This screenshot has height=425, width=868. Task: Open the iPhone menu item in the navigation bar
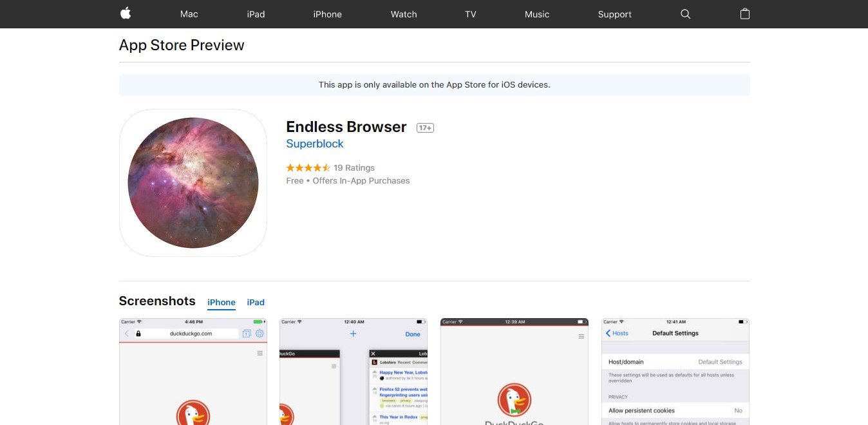[328, 14]
